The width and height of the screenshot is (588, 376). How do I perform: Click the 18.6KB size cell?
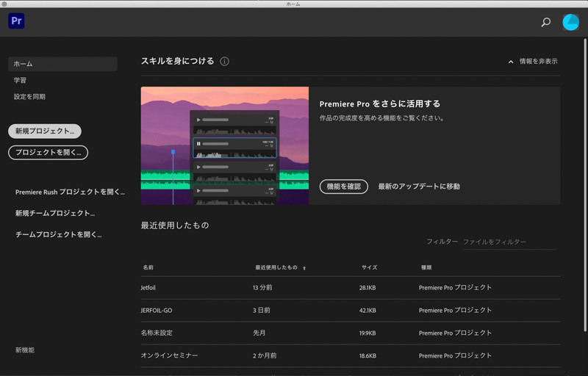tap(367, 355)
